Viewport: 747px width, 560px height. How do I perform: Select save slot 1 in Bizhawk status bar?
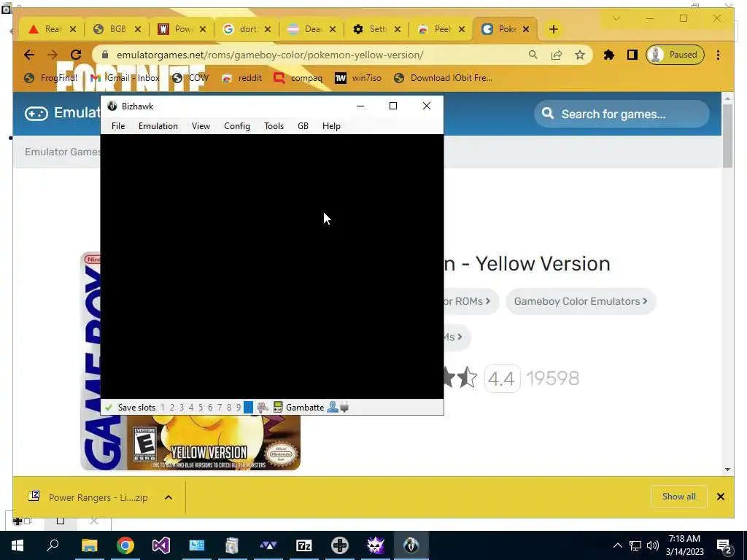pyautogui.click(x=163, y=408)
